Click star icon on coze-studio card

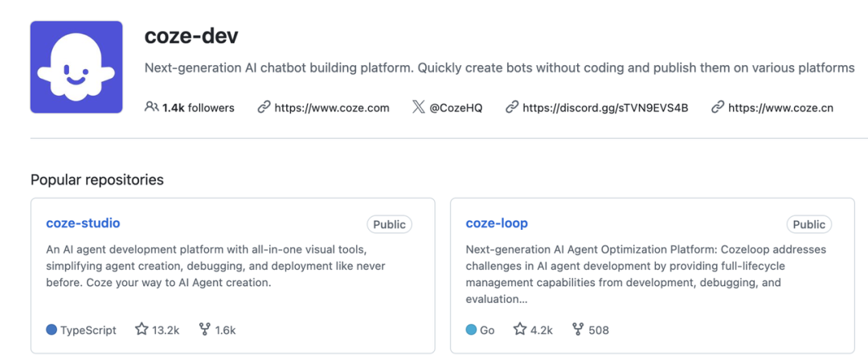141,329
